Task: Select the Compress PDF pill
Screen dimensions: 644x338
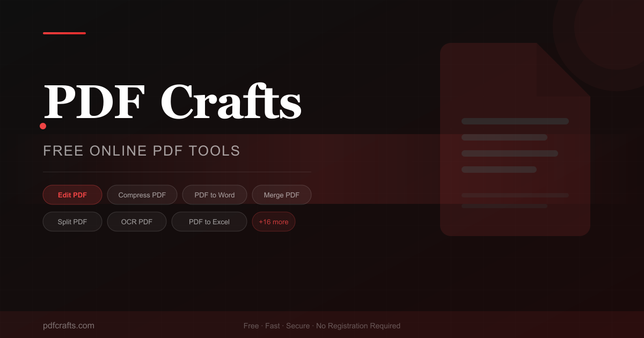Action: click(x=142, y=195)
